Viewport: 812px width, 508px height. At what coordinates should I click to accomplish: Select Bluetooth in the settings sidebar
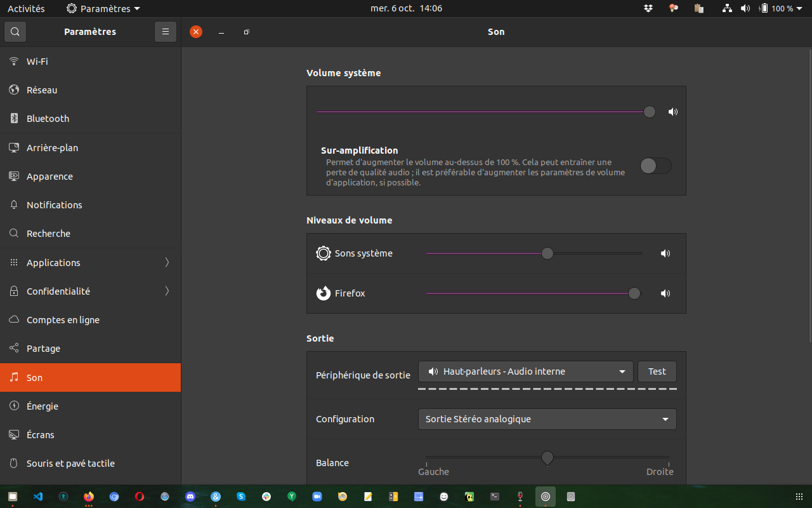(x=90, y=119)
